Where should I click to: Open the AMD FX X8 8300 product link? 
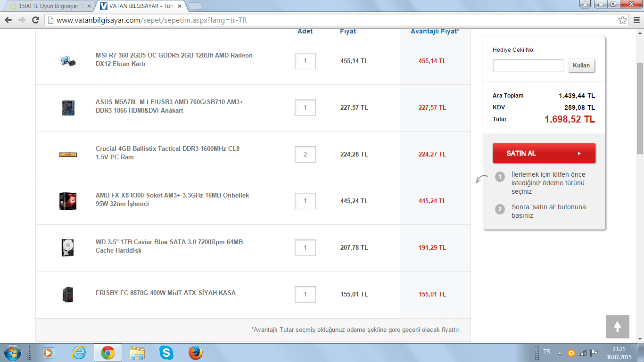click(172, 199)
